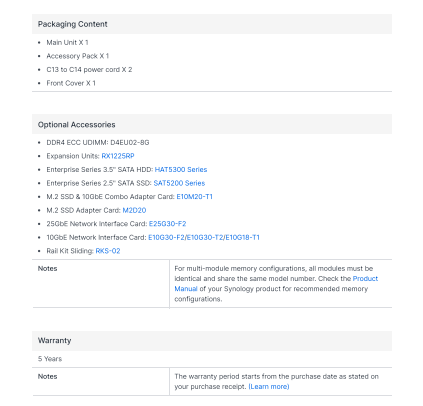Open the RX1225RP expansion unit link
This screenshot has width=423, height=406.
[x=118, y=156]
